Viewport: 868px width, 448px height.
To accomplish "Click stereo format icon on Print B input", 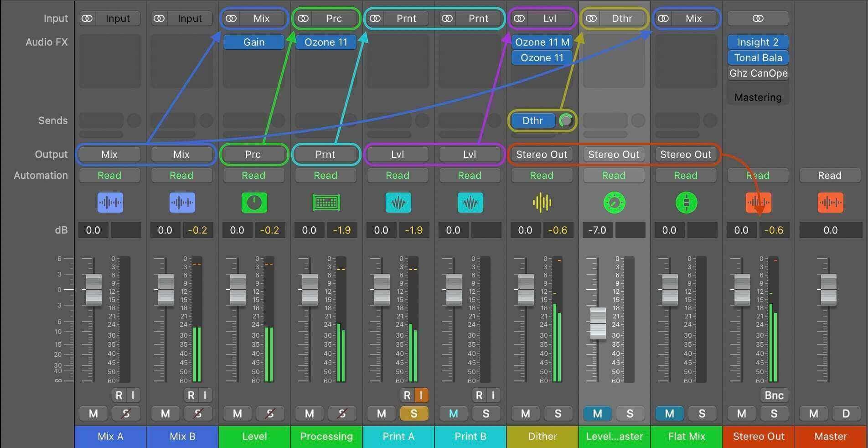I will (x=447, y=19).
